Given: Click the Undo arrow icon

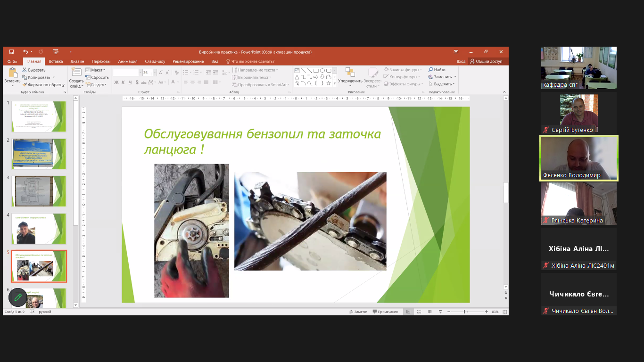Looking at the screenshot, I should [x=25, y=52].
